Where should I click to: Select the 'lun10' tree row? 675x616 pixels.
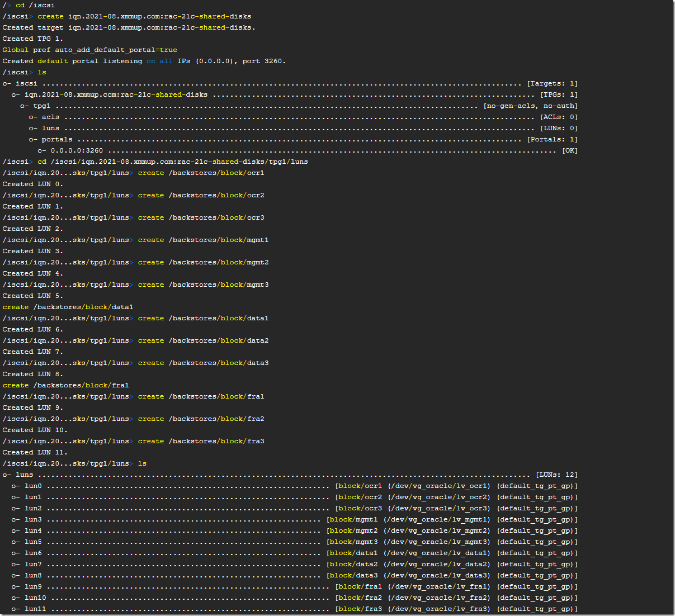[x=294, y=598]
